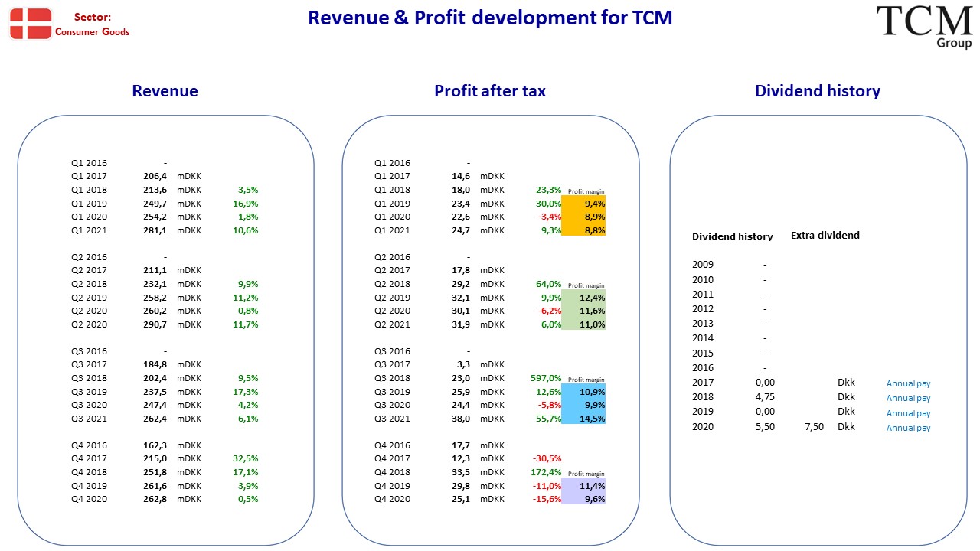This screenshot has width=980, height=551.
Task: Click the Revenue section heading
Action: click(165, 91)
